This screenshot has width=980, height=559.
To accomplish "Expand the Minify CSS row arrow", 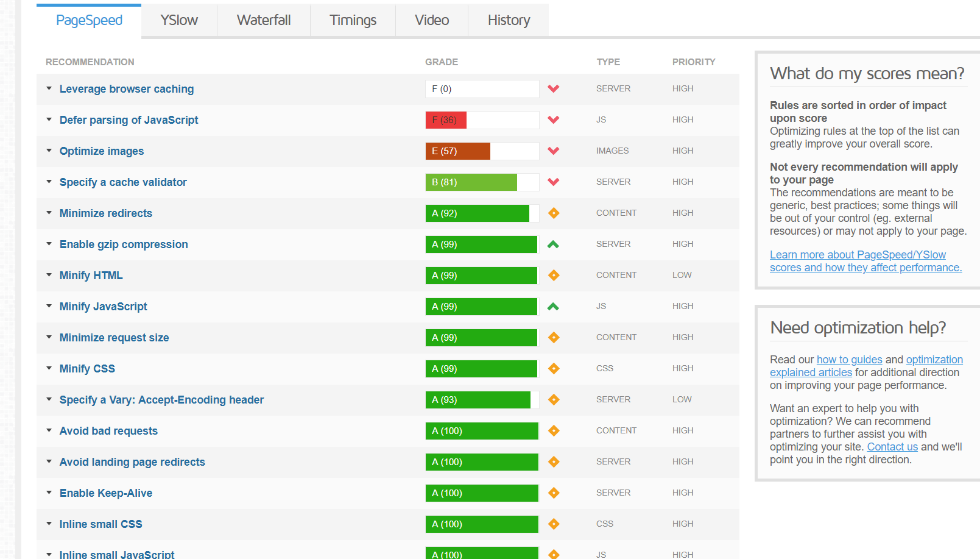I will coord(49,368).
